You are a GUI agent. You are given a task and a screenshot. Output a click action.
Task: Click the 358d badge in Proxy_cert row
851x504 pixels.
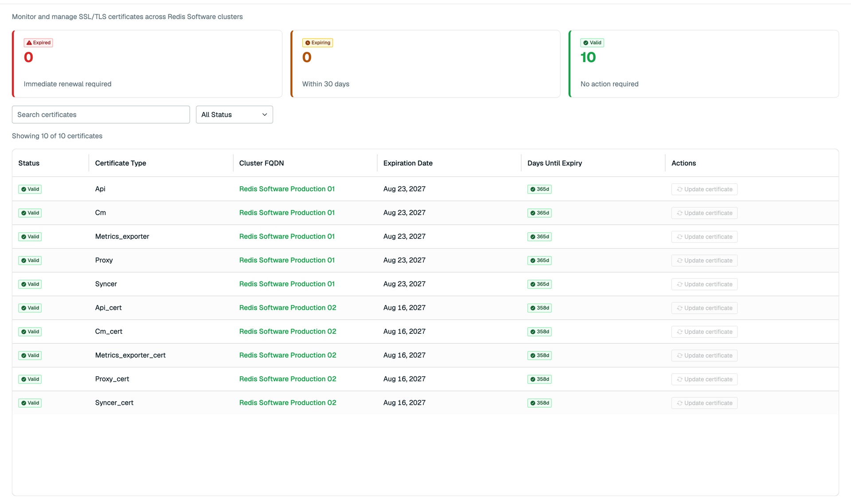pyautogui.click(x=539, y=379)
